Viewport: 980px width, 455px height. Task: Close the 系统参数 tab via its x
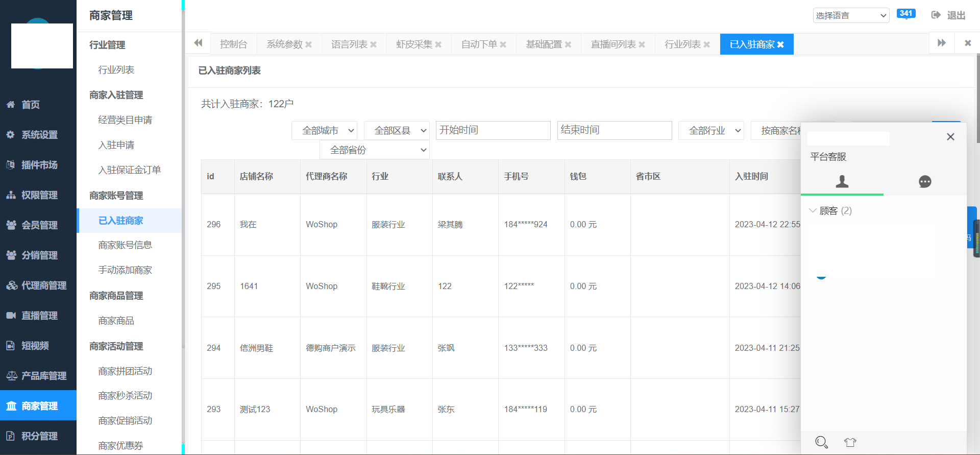click(308, 45)
